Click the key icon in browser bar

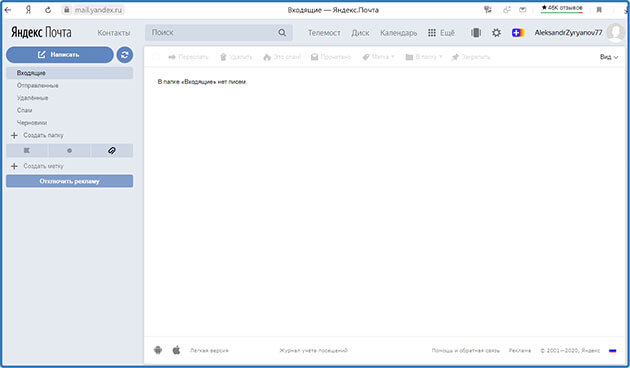pyautogui.click(x=506, y=10)
